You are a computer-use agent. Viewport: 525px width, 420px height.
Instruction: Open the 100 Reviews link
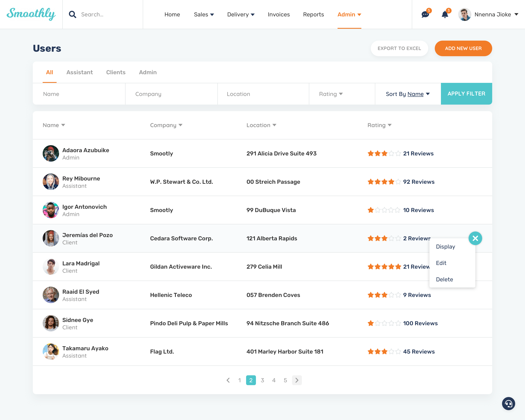420,323
